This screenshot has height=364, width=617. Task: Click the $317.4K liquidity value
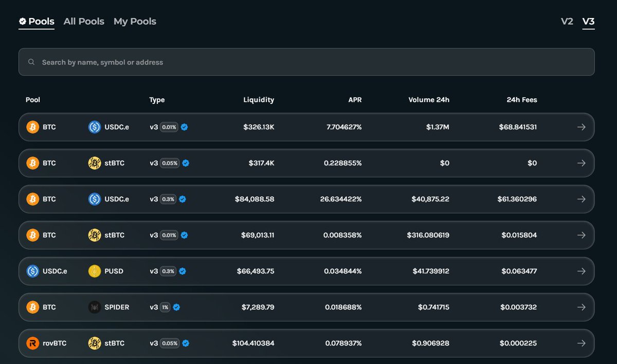pos(261,163)
